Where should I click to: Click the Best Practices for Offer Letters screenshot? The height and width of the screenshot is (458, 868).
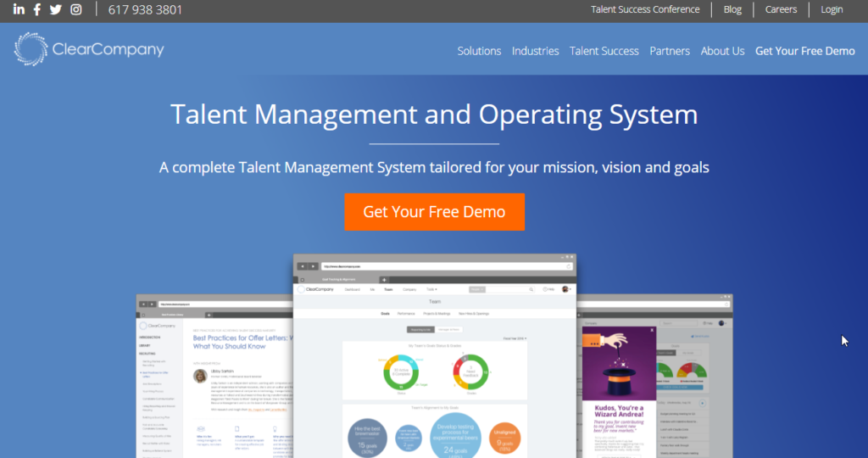click(x=214, y=376)
